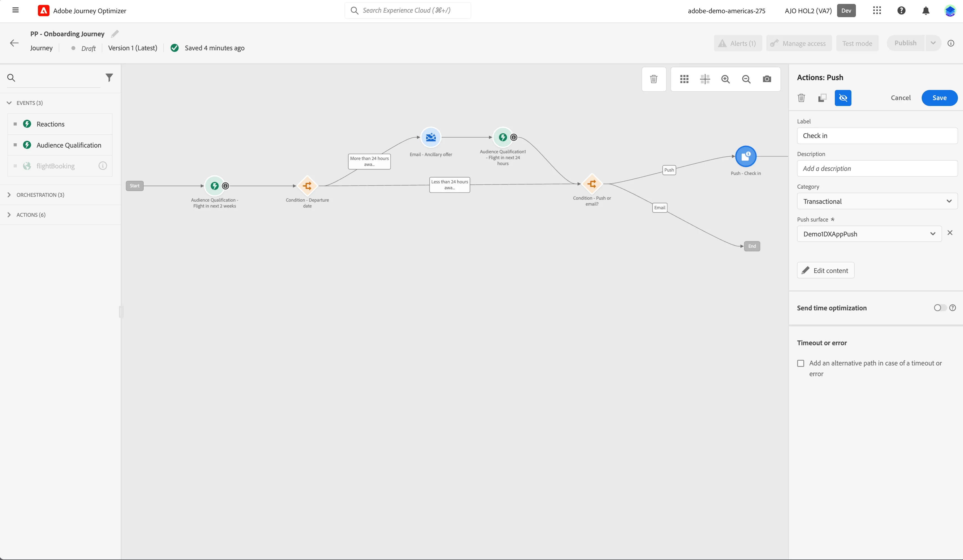Viewport: 963px width, 560px height.
Task: Open the Help question mark icon
Action: pyautogui.click(x=901, y=11)
